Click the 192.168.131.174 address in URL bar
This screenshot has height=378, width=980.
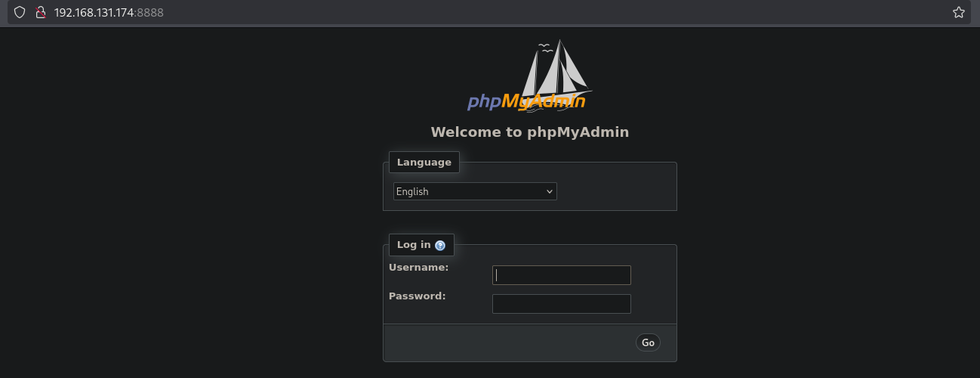click(94, 12)
